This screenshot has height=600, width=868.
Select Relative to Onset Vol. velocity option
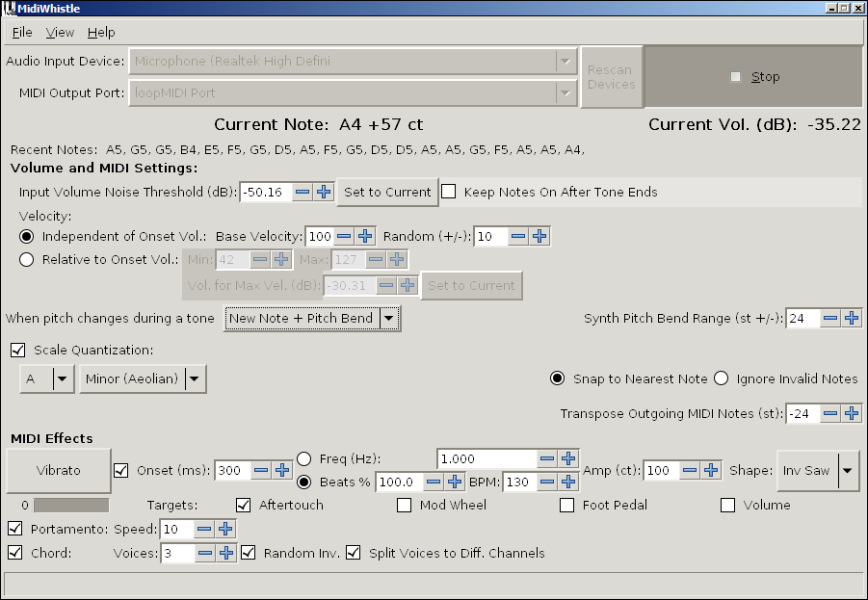(27, 259)
